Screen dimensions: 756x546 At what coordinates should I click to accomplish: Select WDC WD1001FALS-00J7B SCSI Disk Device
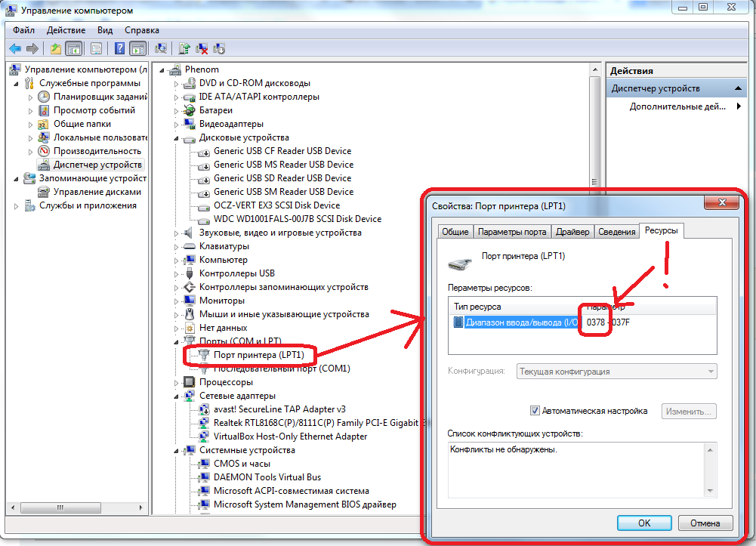(x=298, y=219)
